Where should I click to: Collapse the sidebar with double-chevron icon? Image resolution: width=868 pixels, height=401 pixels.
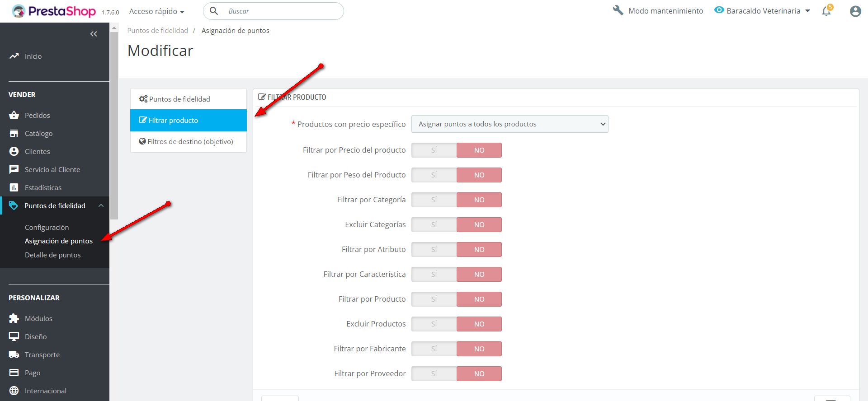click(x=94, y=34)
